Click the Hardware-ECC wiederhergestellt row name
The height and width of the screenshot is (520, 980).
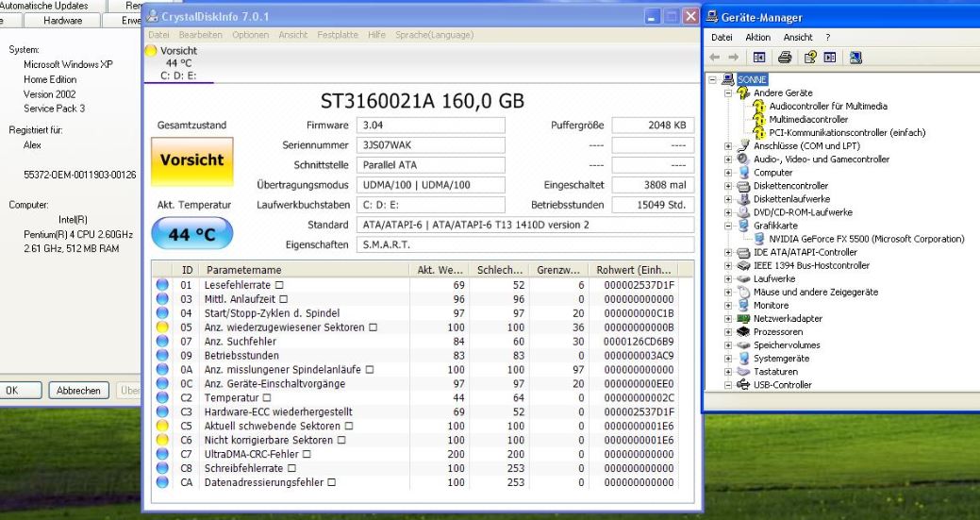[278, 411]
